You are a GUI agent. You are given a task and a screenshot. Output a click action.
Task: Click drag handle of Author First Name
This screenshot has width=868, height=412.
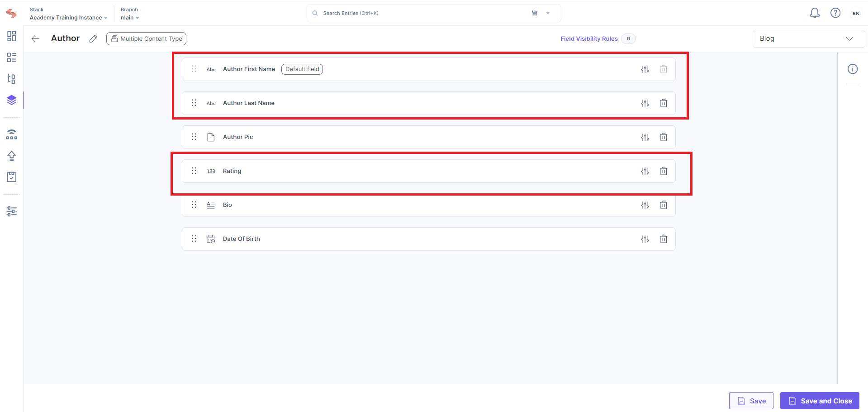[194, 69]
